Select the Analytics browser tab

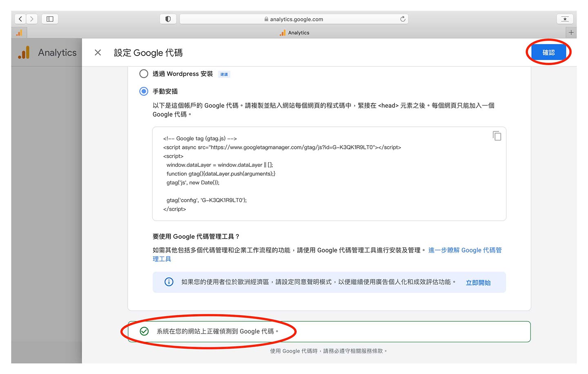295,33
